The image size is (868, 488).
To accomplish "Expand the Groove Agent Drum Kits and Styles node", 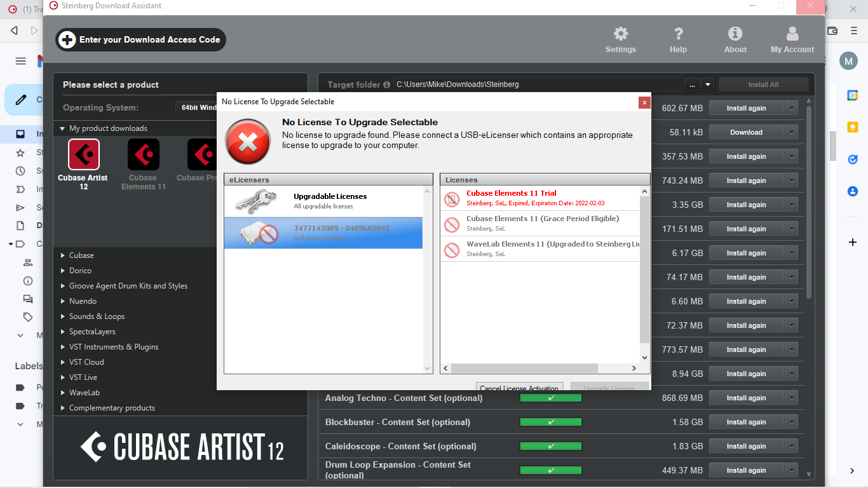I will coord(63,286).
